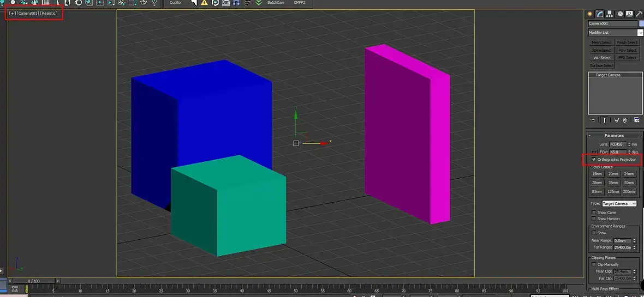Open the Utilities hammer tab
This screenshot has width=644, height=297.
pos(639,14)
